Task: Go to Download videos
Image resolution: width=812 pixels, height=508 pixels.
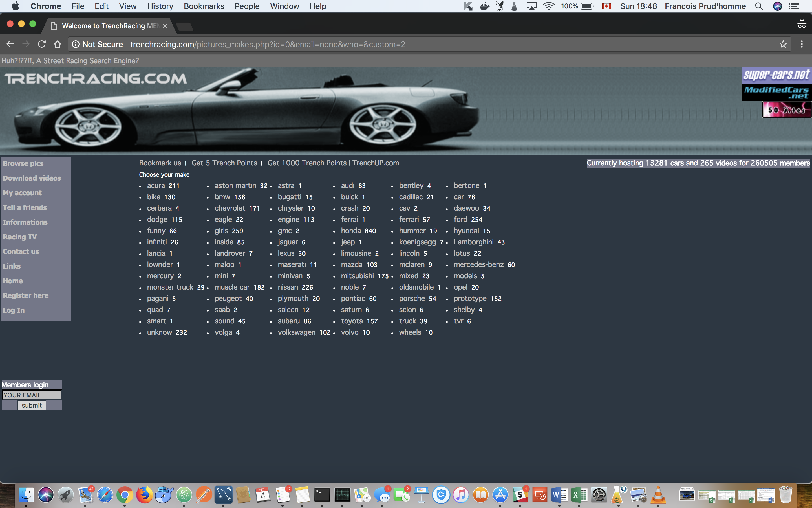Action: pyautogui.click(x=32, y=178)
